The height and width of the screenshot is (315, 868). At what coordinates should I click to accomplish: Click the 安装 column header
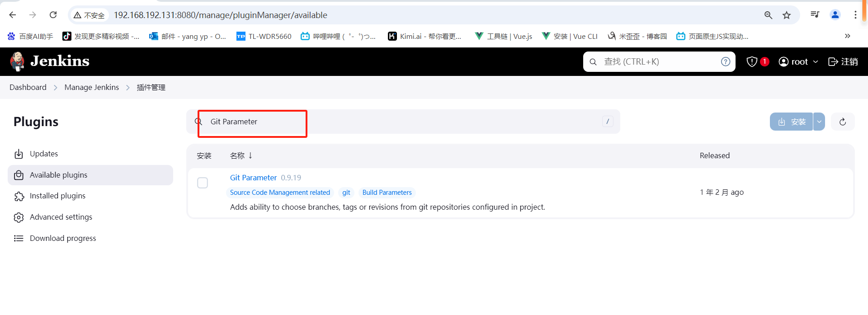point(204,155)
